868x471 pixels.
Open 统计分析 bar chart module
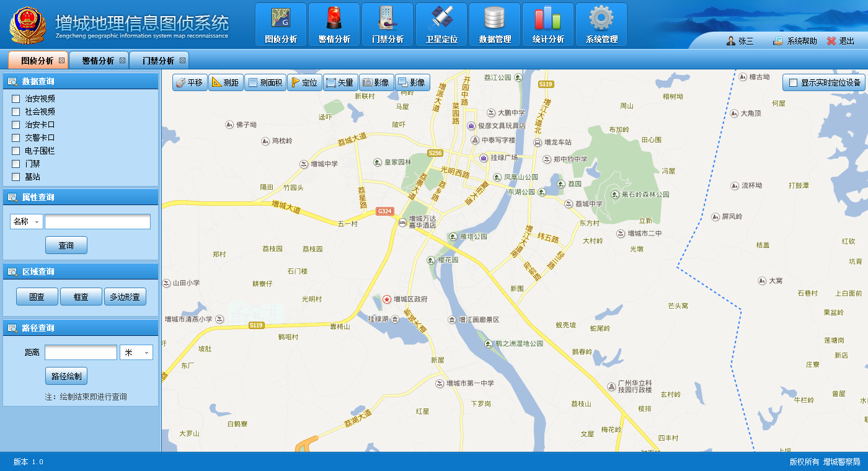(548, 24)
